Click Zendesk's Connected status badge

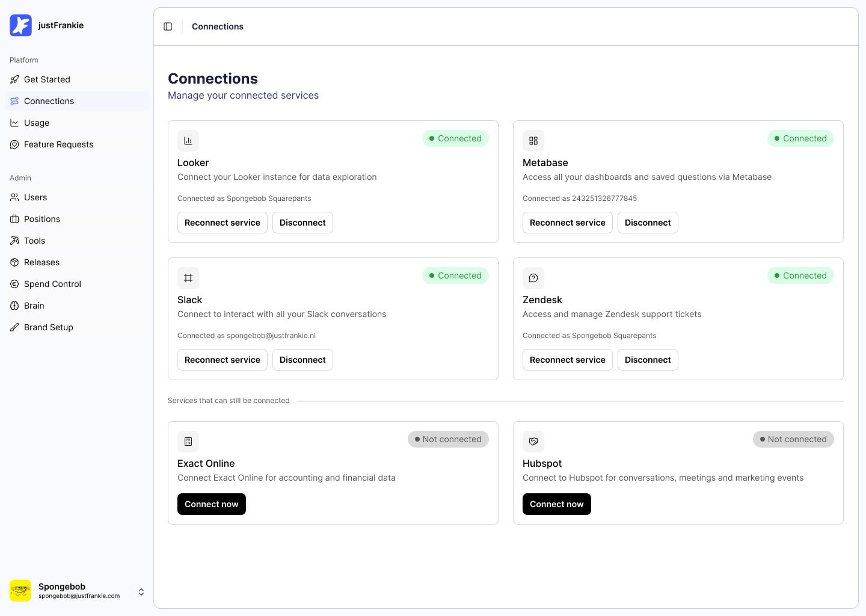coord(800,276)
